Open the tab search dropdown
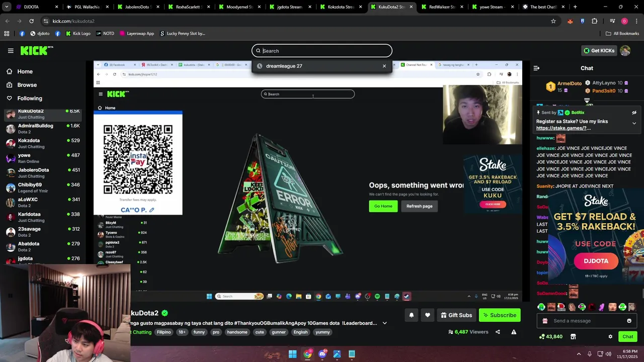Screen dimensions: 644x362 click(7, 7)
